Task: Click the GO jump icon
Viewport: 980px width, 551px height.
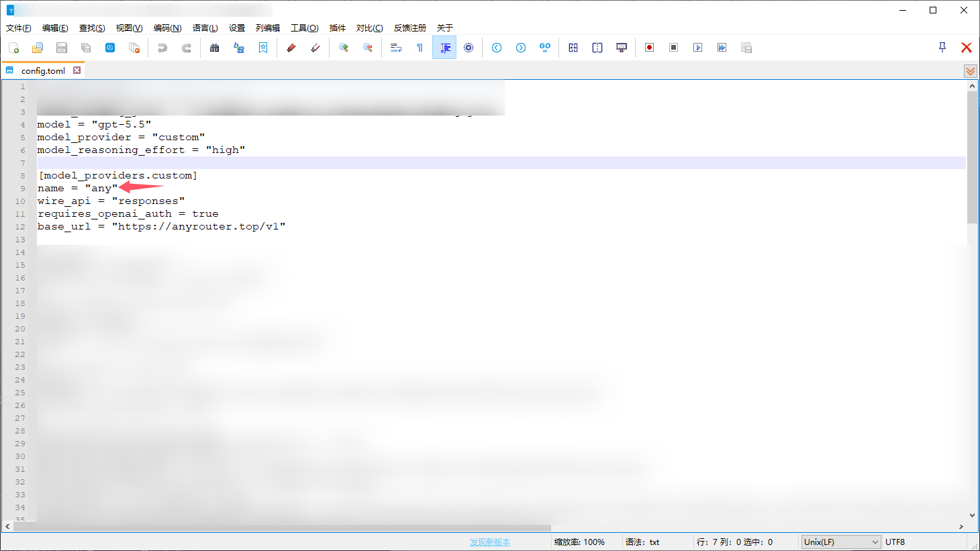Action: tap(545, 48)
